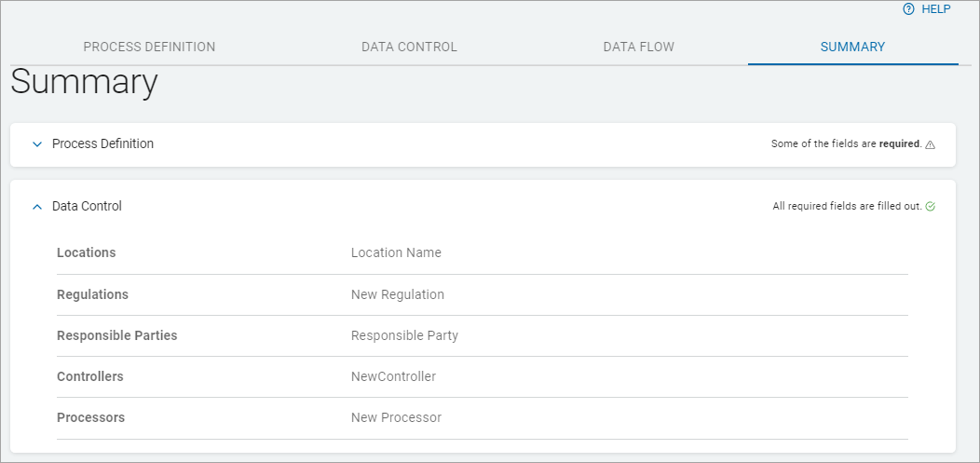Click the green checkmark status icon
The height and width of the screenshot is (463, 980).
click(931, 207)
